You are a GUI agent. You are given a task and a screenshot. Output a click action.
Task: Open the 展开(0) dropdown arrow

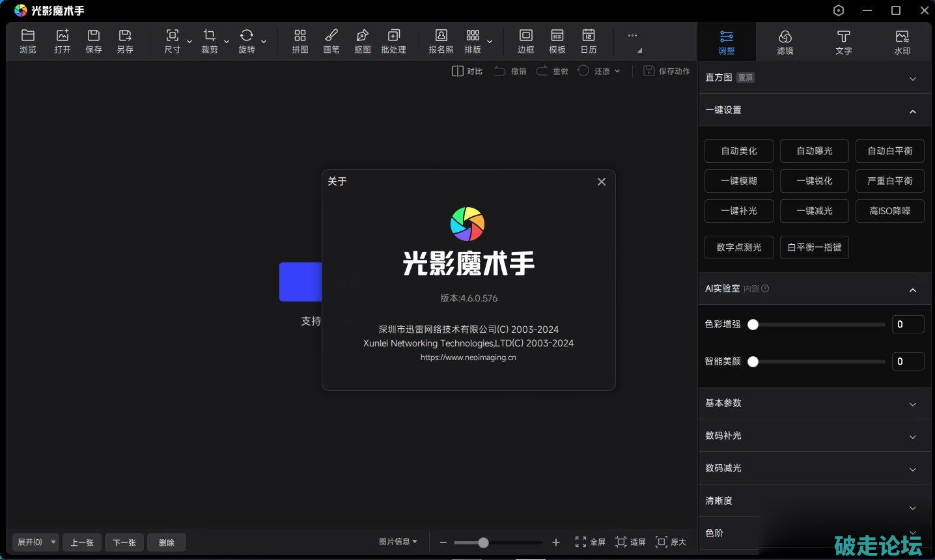53,542
